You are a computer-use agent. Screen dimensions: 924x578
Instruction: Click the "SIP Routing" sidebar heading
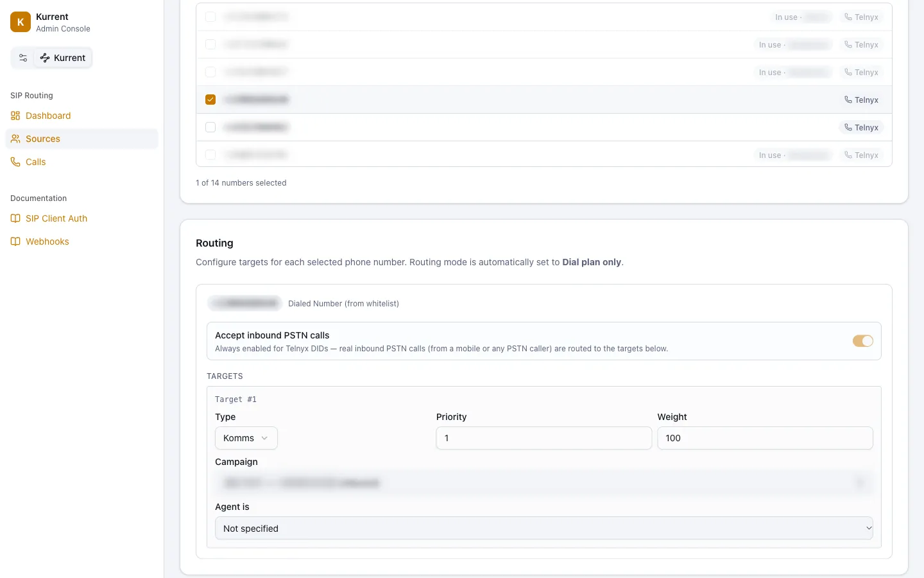tap(31, 96)
